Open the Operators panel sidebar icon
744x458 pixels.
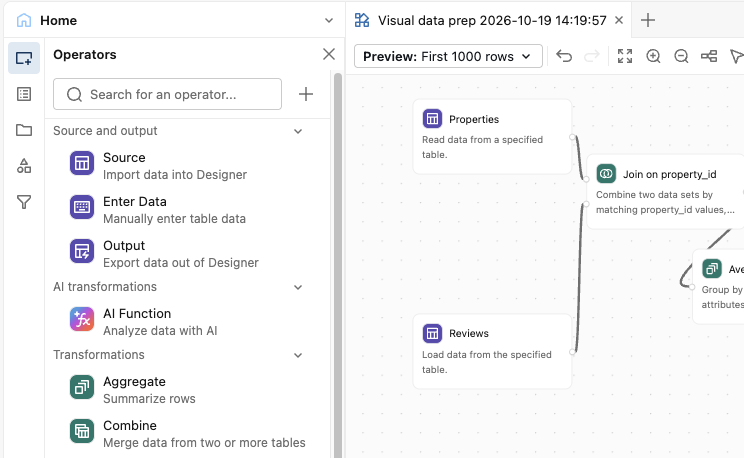coord(24,58)
